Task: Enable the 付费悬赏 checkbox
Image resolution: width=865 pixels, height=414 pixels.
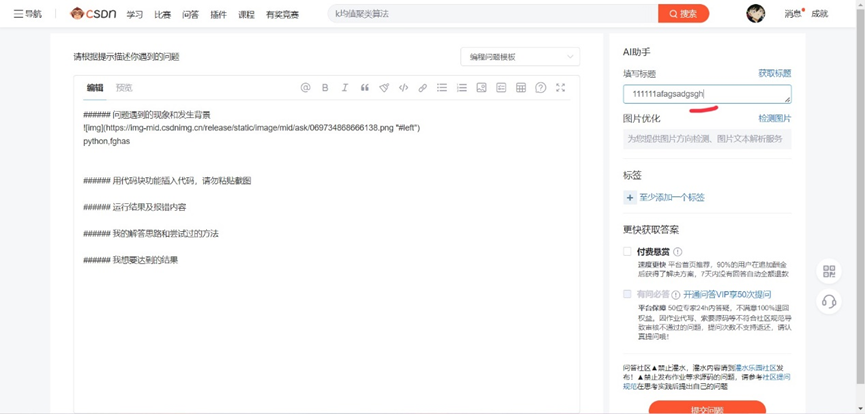Action: tap(627, 251)
